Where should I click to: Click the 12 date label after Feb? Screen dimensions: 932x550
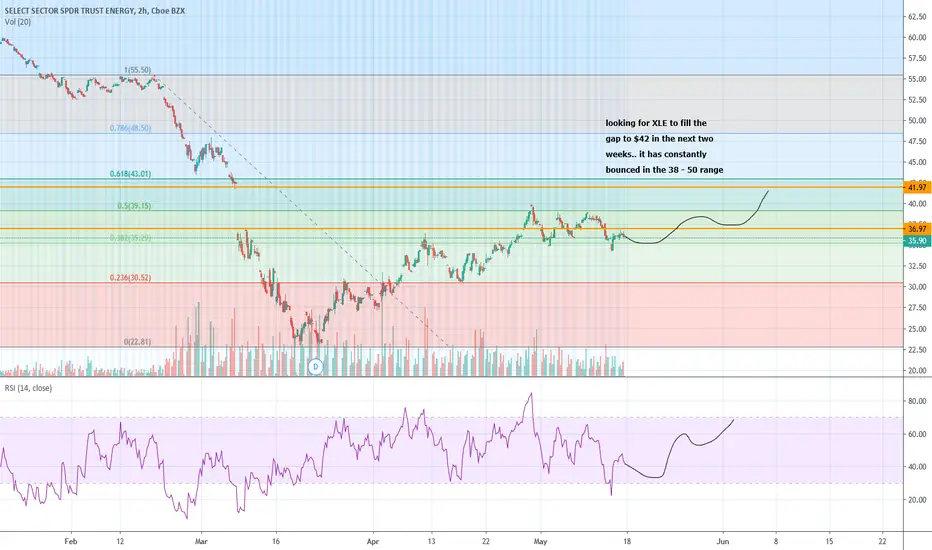(120, 542)
